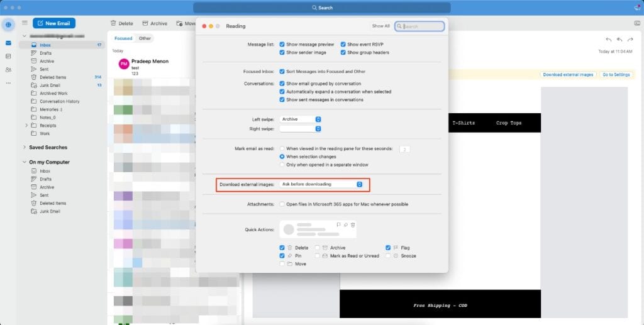Open the Left swipe Archive dropdown

(x=300, y=119)
